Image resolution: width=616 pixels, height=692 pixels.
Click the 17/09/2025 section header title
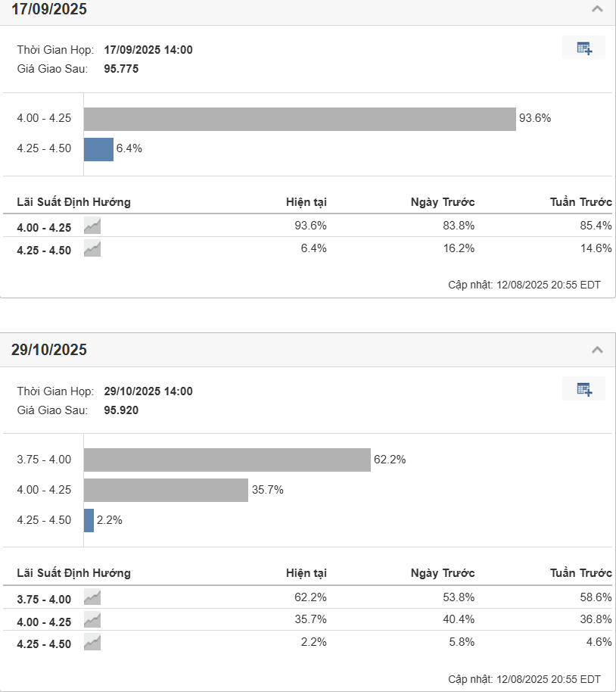(x=49, y=9)
